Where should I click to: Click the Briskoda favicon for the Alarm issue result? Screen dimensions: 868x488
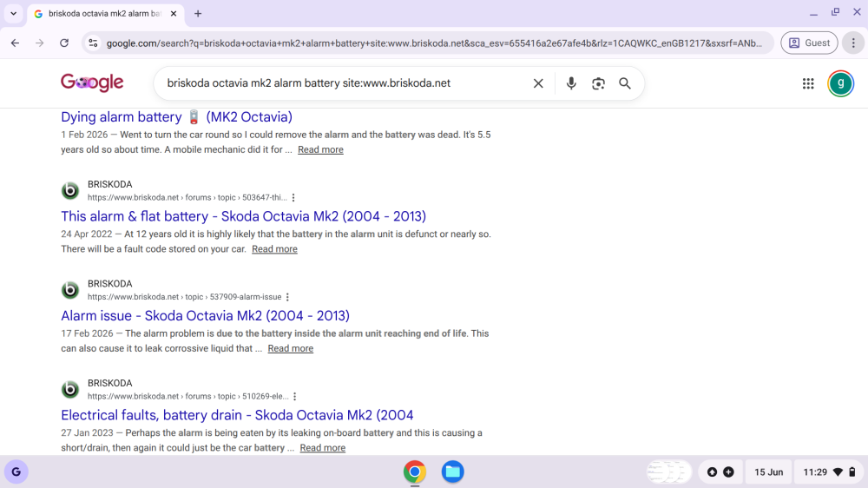(x=70, y=290)
